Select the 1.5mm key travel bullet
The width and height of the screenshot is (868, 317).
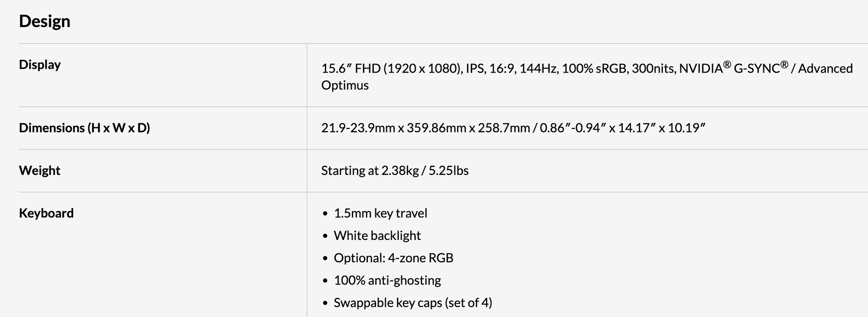pyautogui.click(x=380, y=214)
